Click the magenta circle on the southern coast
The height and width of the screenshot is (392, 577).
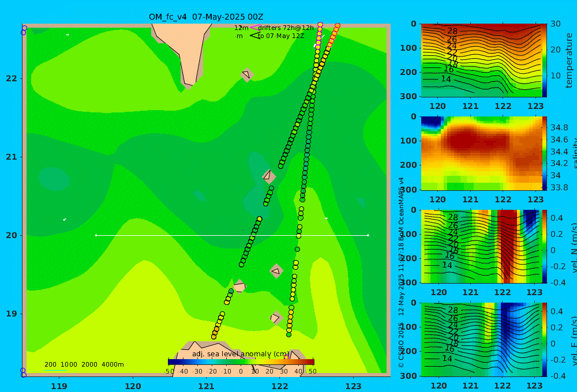pos(286,357)
